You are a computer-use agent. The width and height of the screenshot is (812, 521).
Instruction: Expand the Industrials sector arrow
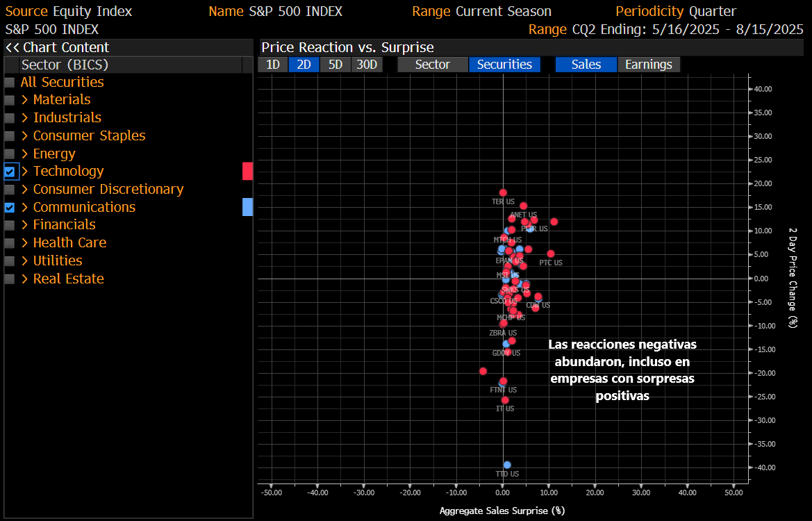pos(25,117)
